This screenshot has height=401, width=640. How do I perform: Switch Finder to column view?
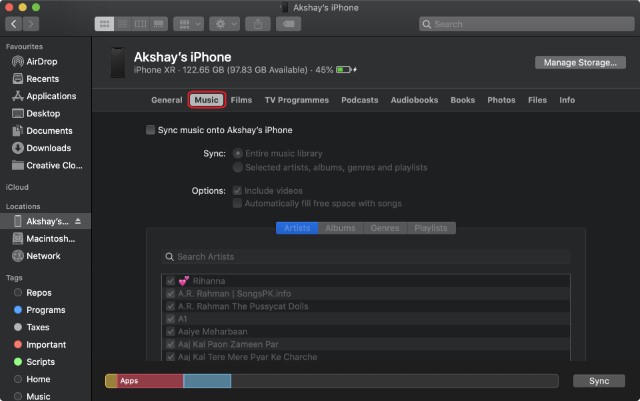point(140,24)
